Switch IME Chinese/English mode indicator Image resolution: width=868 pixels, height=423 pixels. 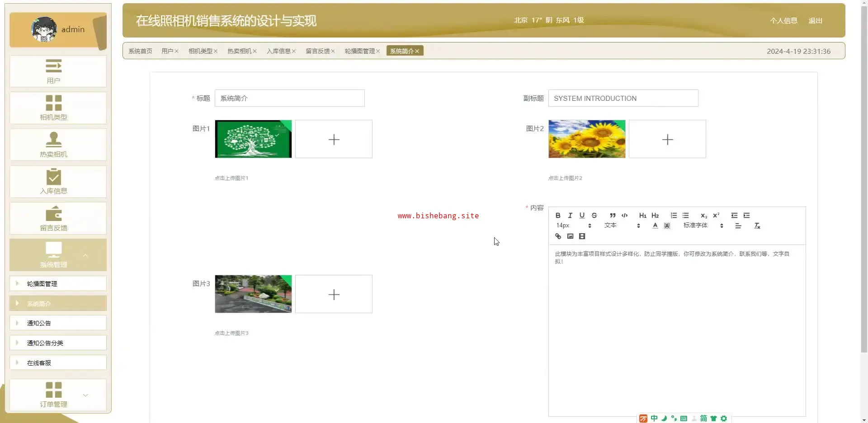coord(654,418)
